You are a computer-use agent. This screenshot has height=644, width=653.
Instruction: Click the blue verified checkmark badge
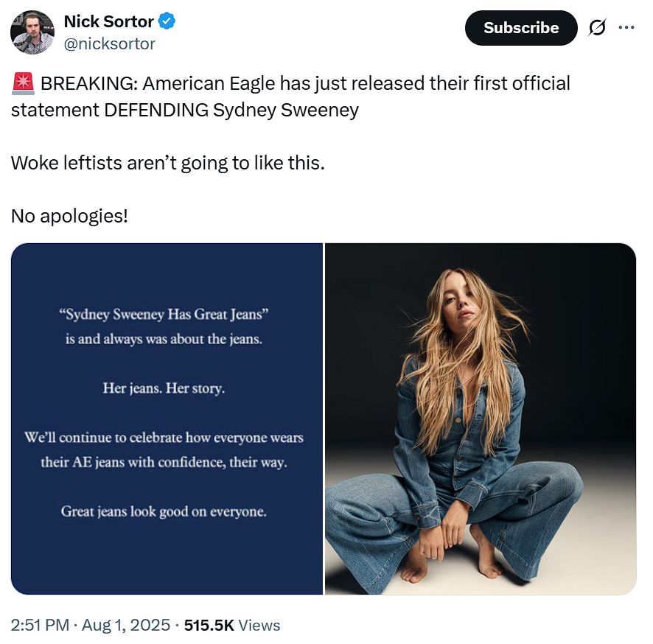pos(167,21)
